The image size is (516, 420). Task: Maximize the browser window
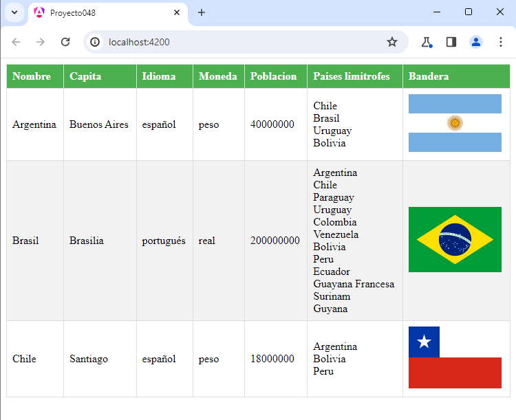pyautogui.click(x=469, y=12)
